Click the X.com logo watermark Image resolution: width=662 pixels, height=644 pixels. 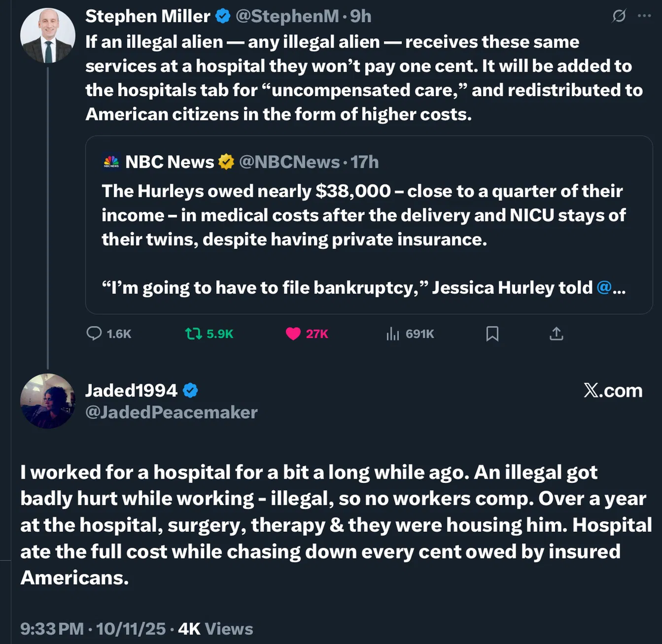612,391
